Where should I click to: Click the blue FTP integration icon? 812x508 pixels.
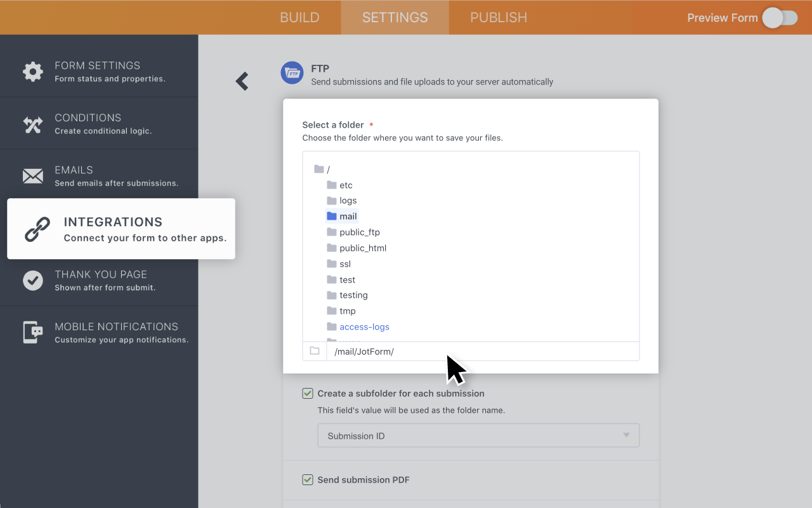(x=292, y=73)
